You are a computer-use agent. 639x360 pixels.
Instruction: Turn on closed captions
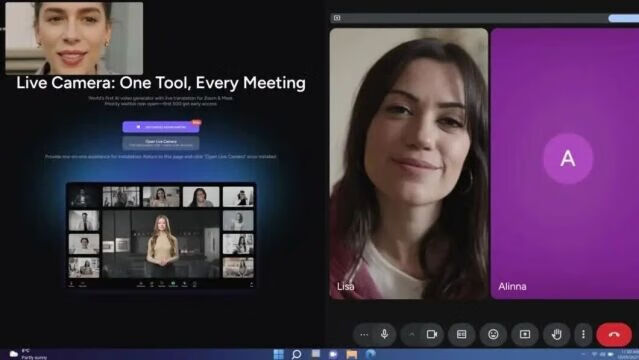click(461, 334)
